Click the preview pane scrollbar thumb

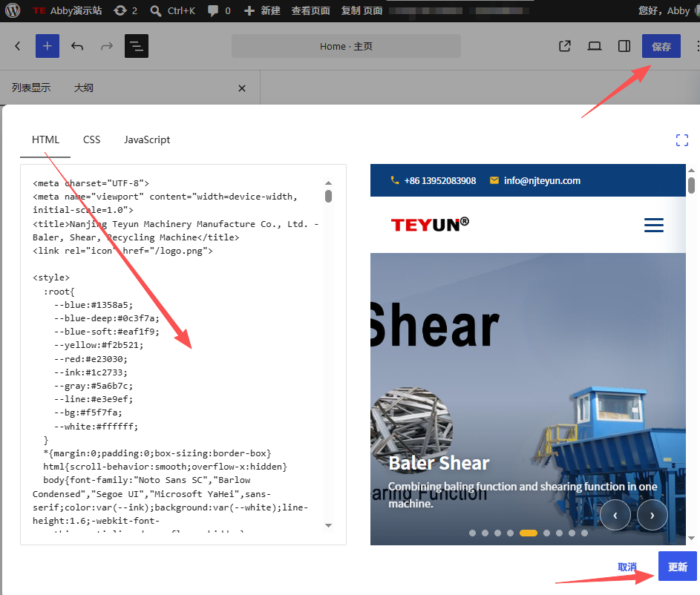(x=691, y=185)
